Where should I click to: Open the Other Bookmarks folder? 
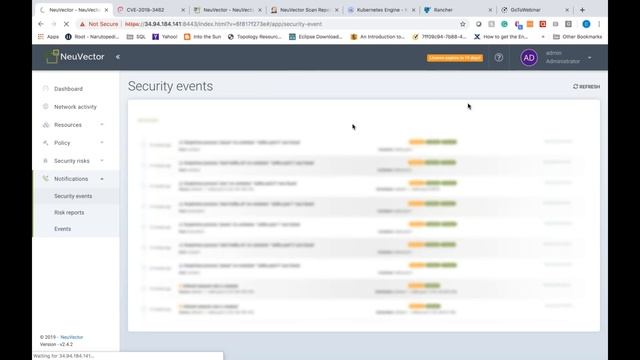click(x=578, y=37)
